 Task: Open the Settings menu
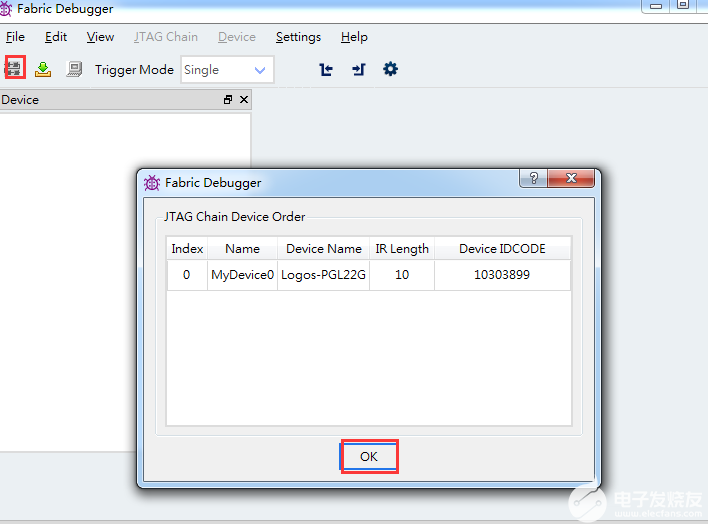point(298,37)
